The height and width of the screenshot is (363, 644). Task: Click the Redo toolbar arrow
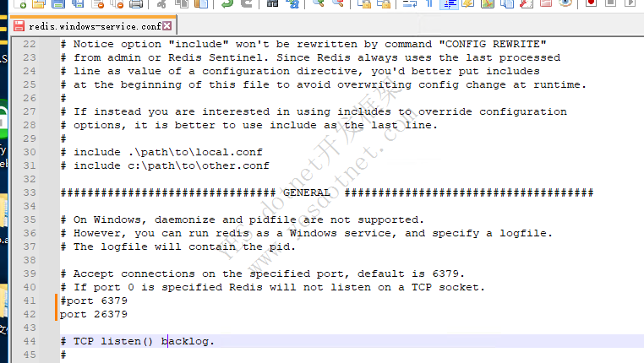[x=246, y=3]
